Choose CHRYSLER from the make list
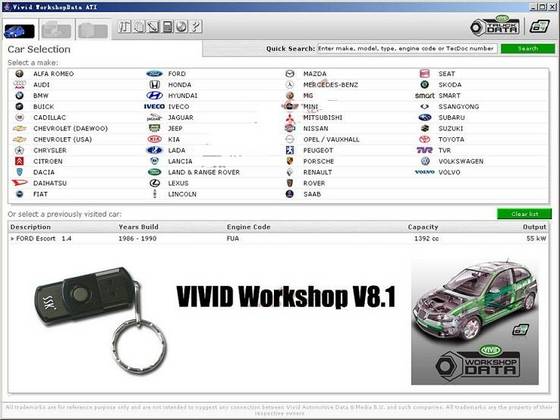The height and width of the screenshot is (420, 560). pyautogui.click(x=50, y=150)
